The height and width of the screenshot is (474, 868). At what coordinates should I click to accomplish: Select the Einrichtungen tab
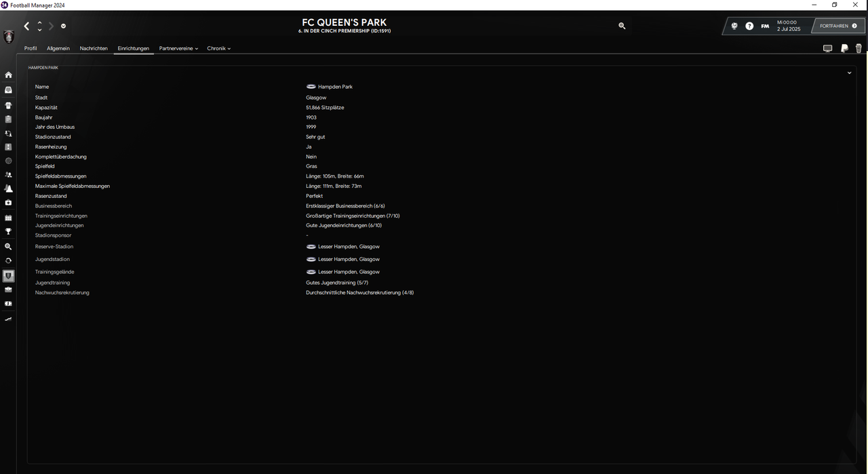pos(134,49)
